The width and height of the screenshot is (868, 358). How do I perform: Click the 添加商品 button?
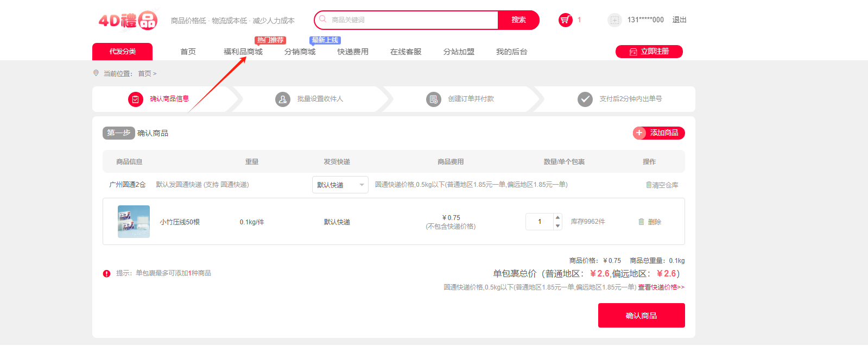(x=658, y=133)
